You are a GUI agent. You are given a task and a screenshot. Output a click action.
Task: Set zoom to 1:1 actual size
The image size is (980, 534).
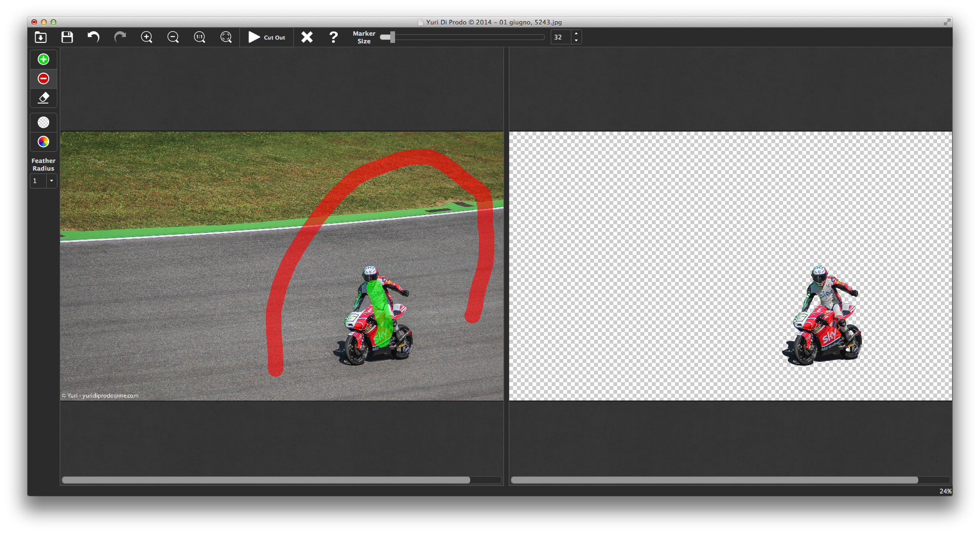pos(199,37)
